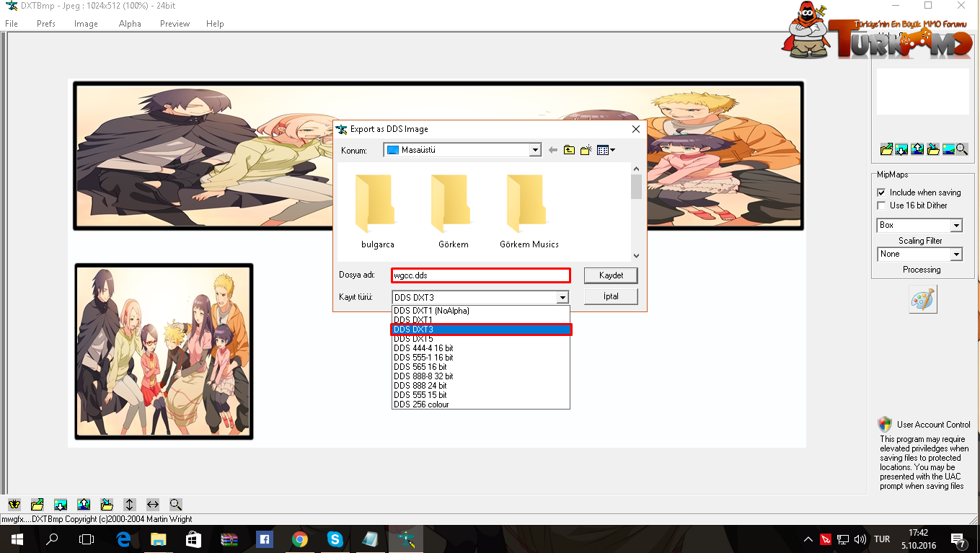Close the Export as DDS Image dialog
Image resolution: width=980 pixels, height=553 pixels.
[635, 129]
